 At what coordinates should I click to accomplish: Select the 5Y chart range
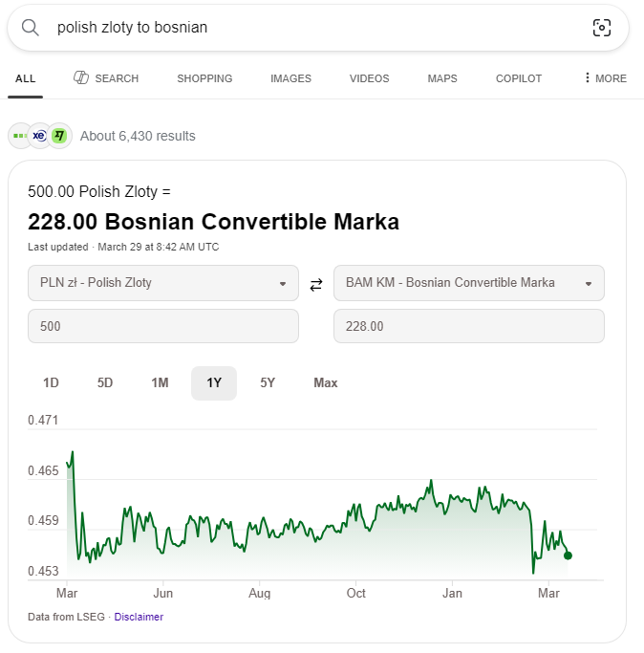pos(268,382)
